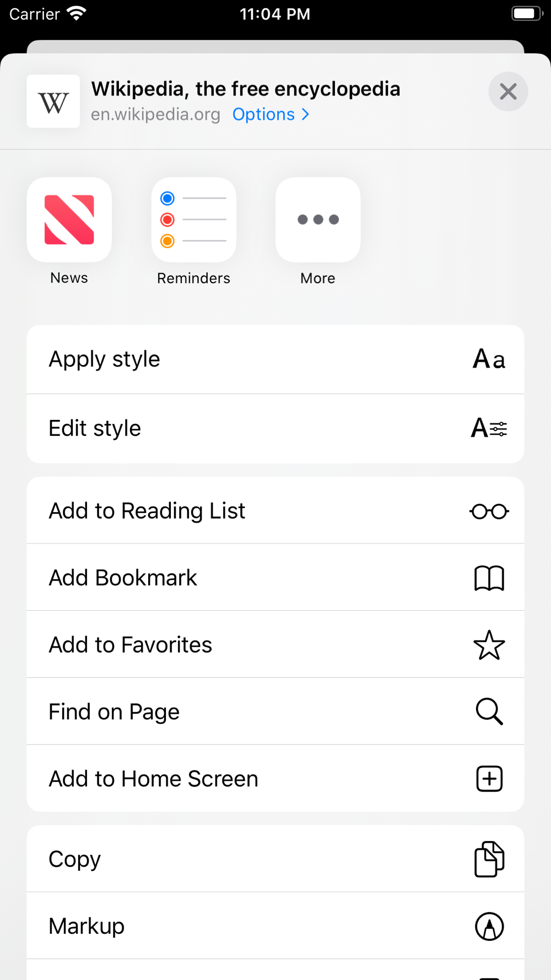Tap the open book Bookmark icon
Screen dimensions: 551x980
coord(489,578)
